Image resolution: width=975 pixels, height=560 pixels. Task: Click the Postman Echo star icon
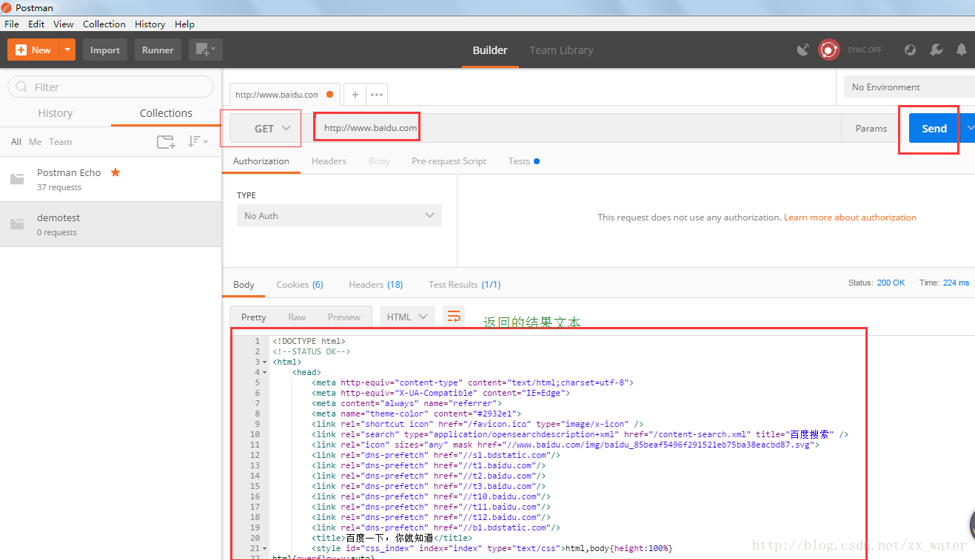click(115, 172)
